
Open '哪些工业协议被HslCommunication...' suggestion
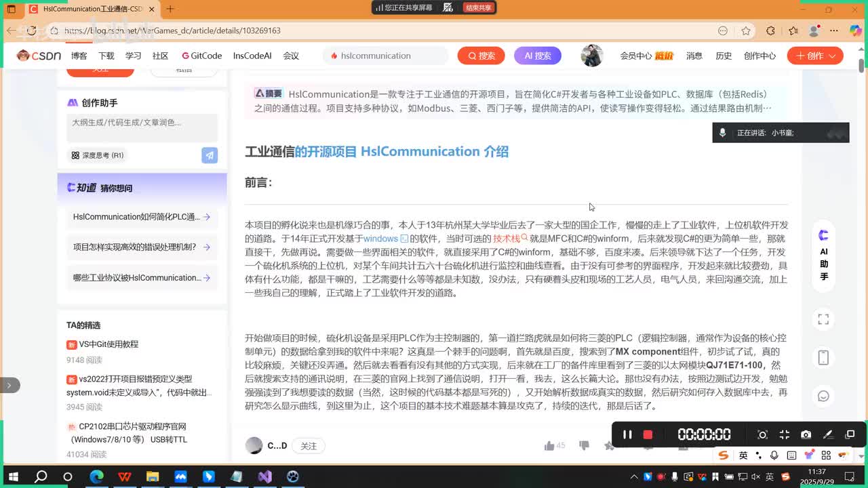click(x=142, y=278)
